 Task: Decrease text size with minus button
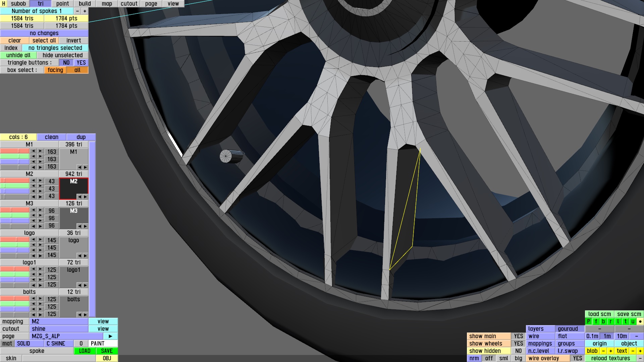(x=633, y=351)
